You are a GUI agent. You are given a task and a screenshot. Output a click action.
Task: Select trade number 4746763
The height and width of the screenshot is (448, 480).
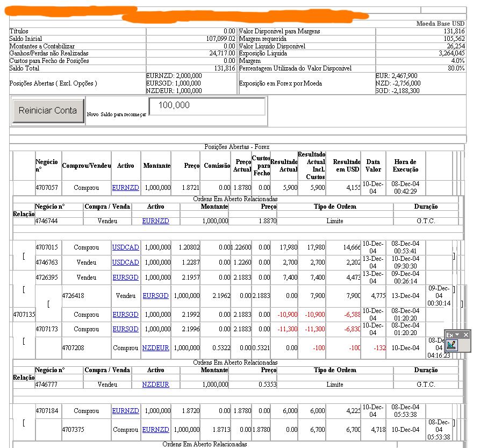[47, 262]
